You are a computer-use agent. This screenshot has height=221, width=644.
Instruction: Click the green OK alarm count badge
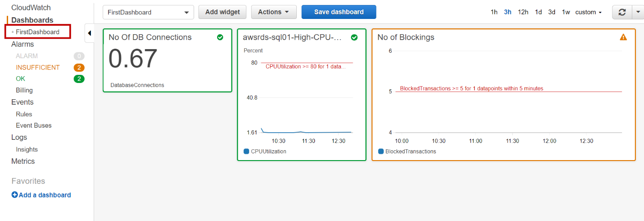pyautogui.click(x=79, y=79)
